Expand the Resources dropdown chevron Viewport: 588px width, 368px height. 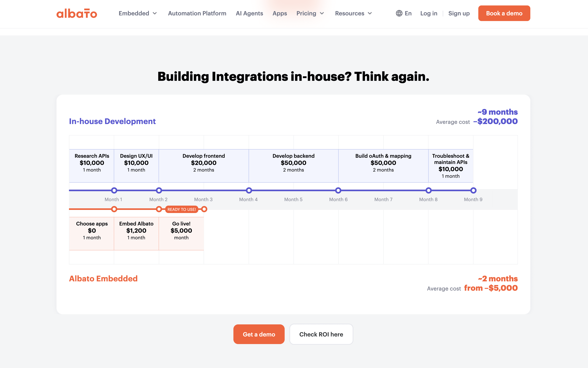pyautogui.click(x=370, y=13)
